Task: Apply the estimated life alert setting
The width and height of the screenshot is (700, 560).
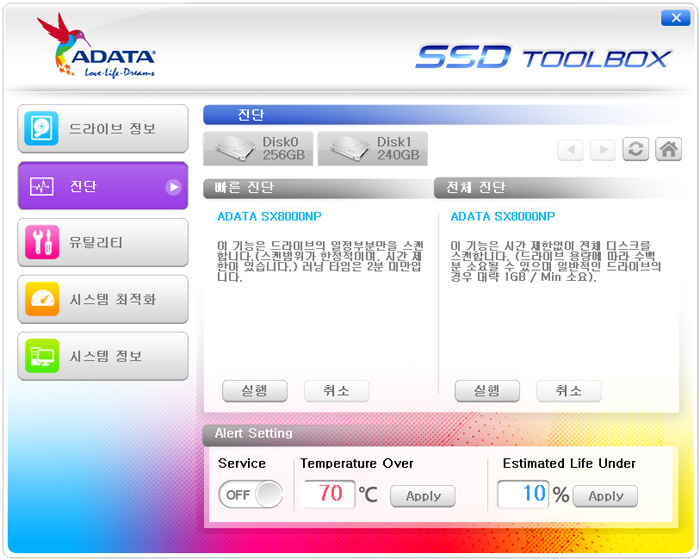Action: [x=605, y=496]
